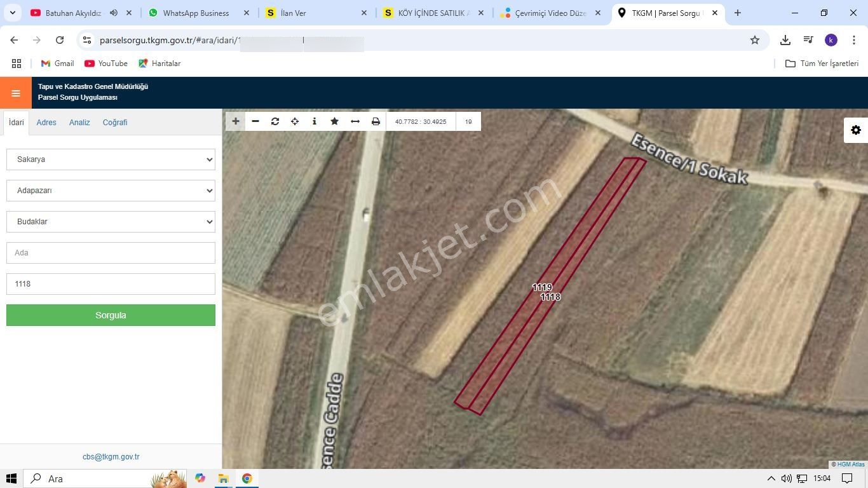The width and height of the screenshot is (868, 488).
Task: Print the map with printer icon
Action: pos(376,121)
